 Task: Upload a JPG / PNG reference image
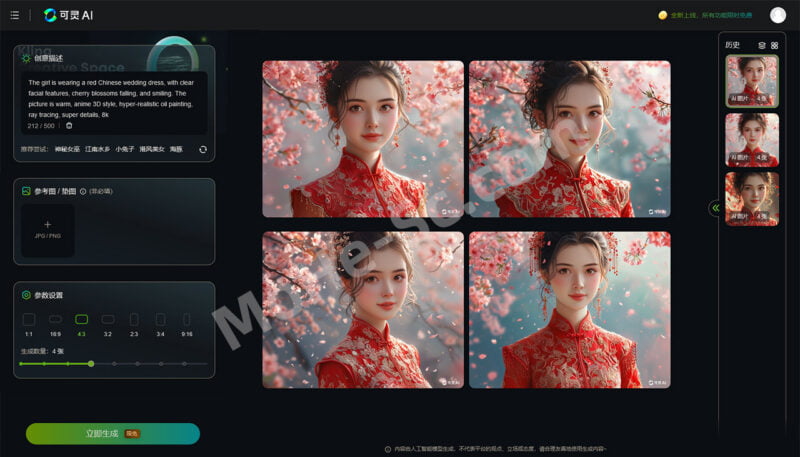pos(47,231)
